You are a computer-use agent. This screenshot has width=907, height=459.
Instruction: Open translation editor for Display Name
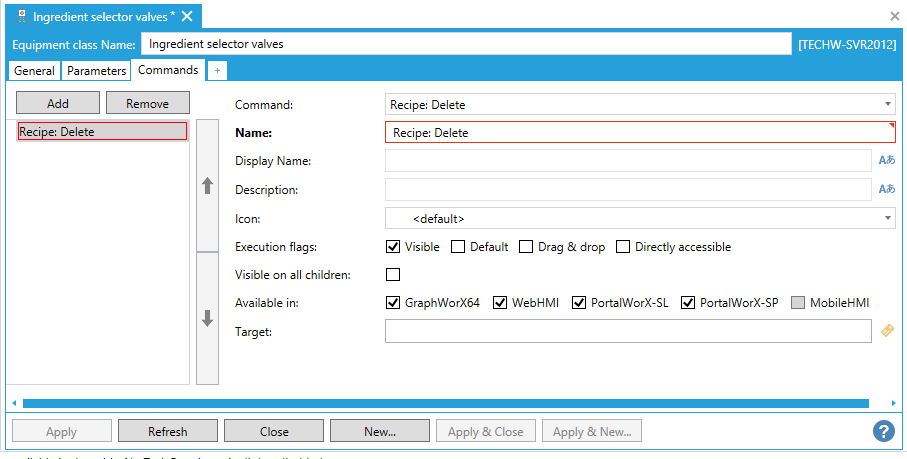tap(886, 160)
